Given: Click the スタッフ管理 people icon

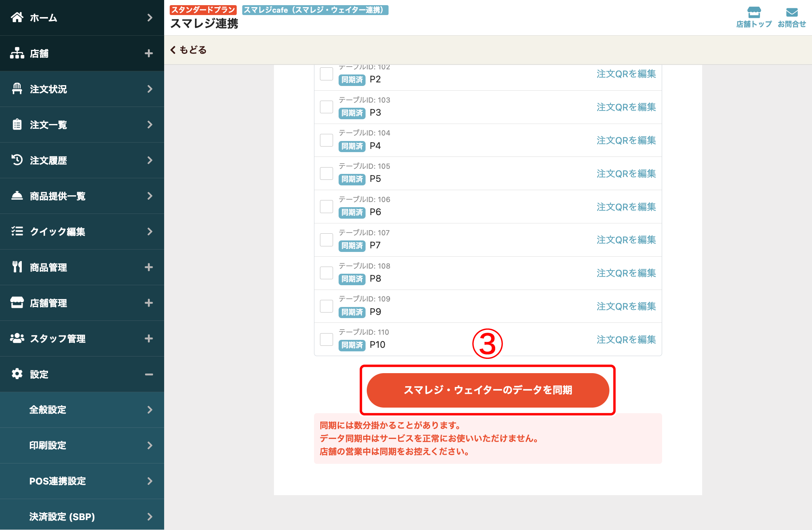Looking at the screenshot, I should pyautogui.click(x=17, y=338).
